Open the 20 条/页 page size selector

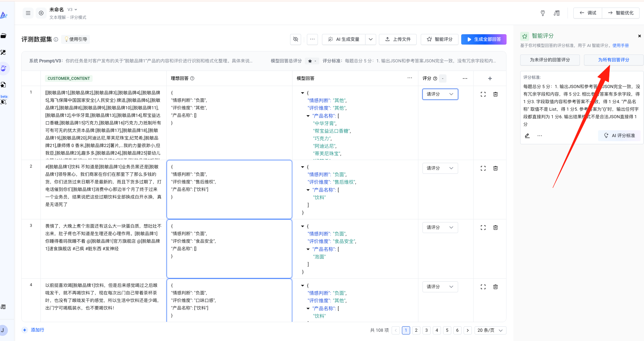[x=490, y=330]
